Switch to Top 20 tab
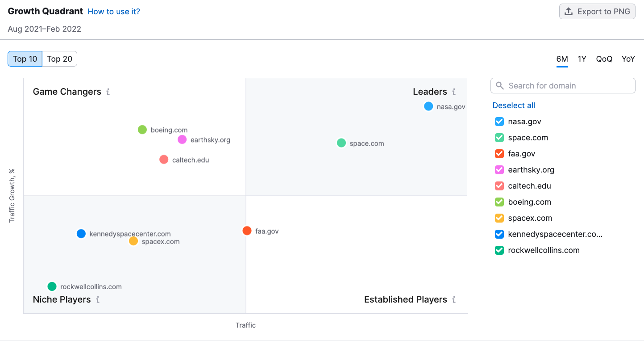The image size is (644, 341). [x=60, y=59]
